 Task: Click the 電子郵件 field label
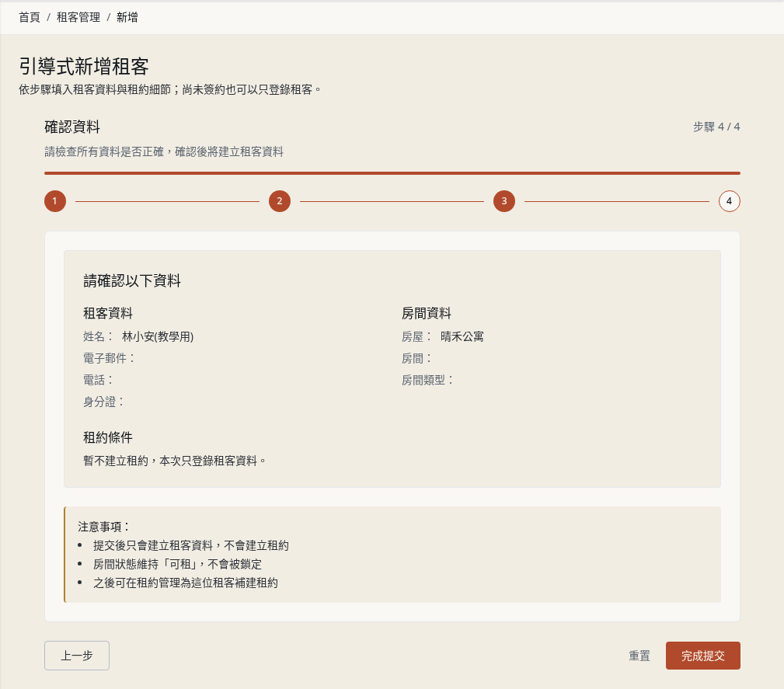coord(109,359)
